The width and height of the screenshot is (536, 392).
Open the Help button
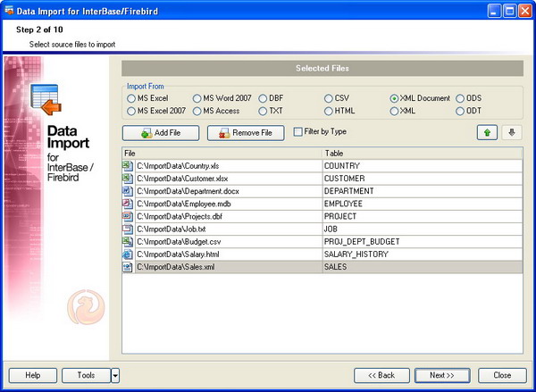point(33,376)
